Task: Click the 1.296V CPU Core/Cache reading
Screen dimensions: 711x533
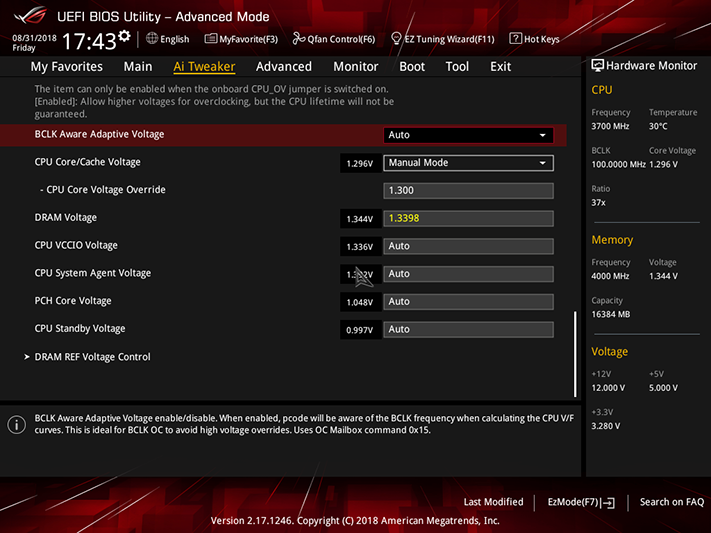Action: click(360, 163)
